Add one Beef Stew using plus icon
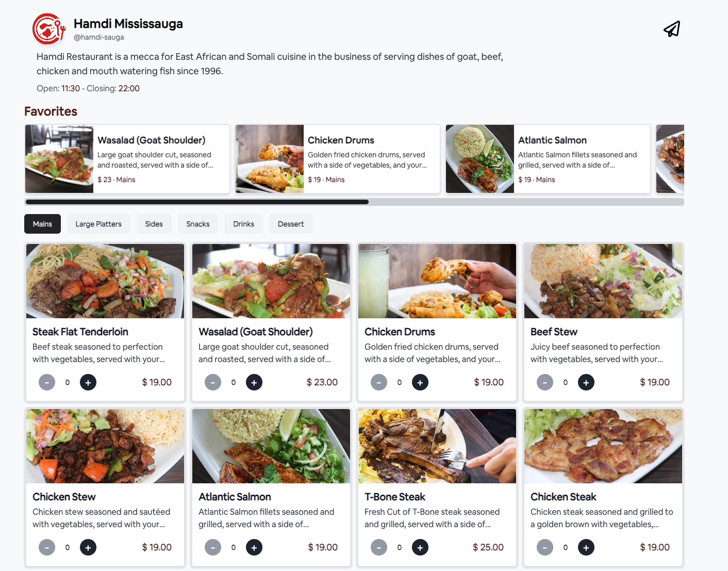This screenshot has width=728, height=571. point(586,382)
